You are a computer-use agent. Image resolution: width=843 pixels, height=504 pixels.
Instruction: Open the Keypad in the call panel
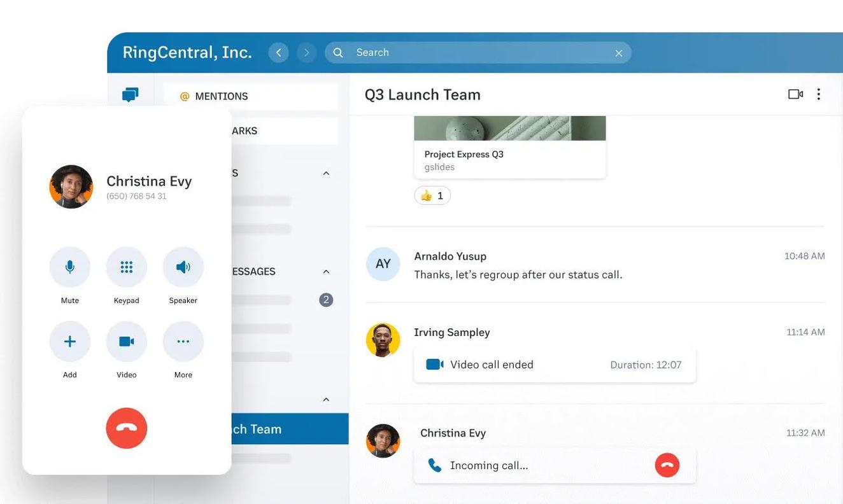[x=127, y=267]
